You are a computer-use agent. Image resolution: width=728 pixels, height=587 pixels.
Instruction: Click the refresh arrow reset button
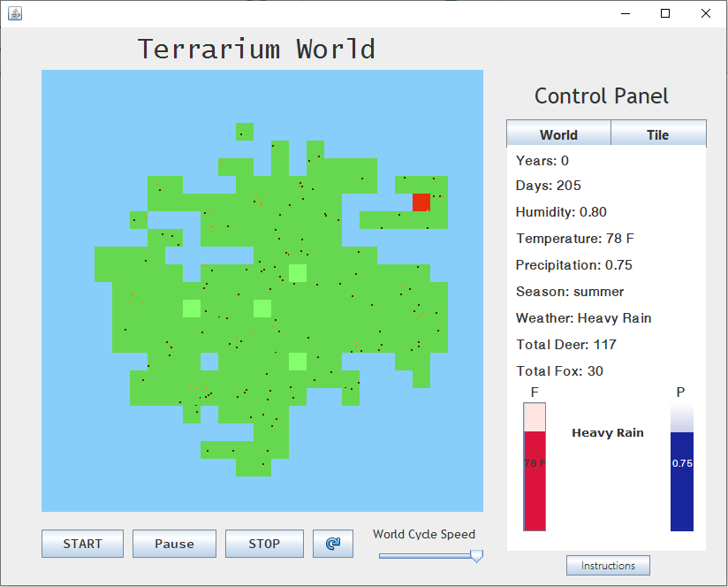pyautogui.click(x=333, y=544)
